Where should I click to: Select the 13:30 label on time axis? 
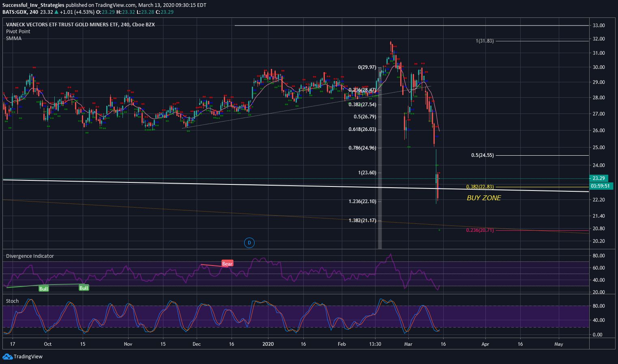coord(375,344)
